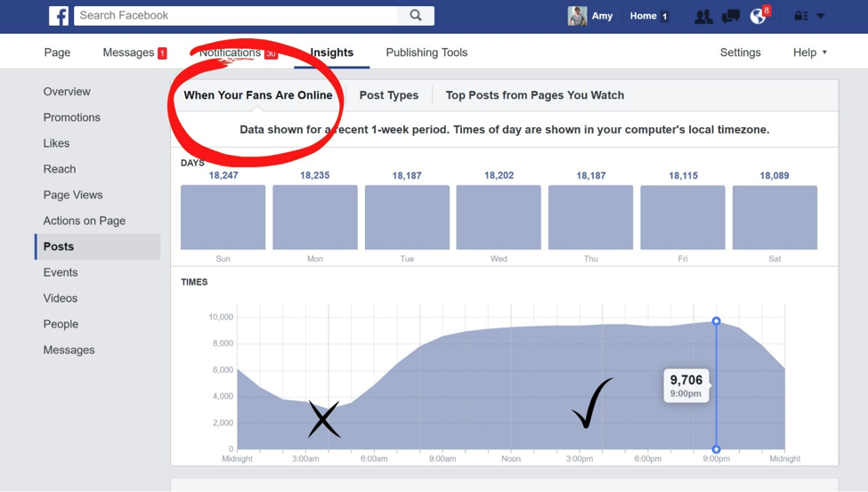The width and height of the screenshot is (868, 492).
Task: Open Overview in the sidebar
Action: point(67,92)
